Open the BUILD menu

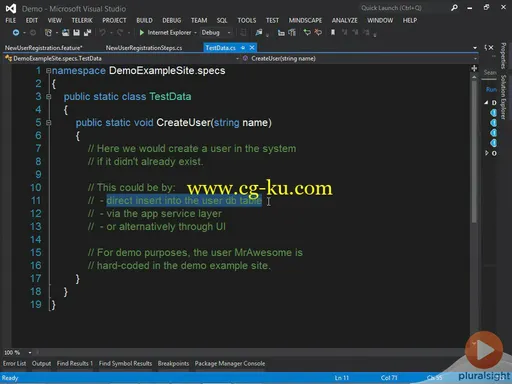pyautogui.click(x=144, y=20)
